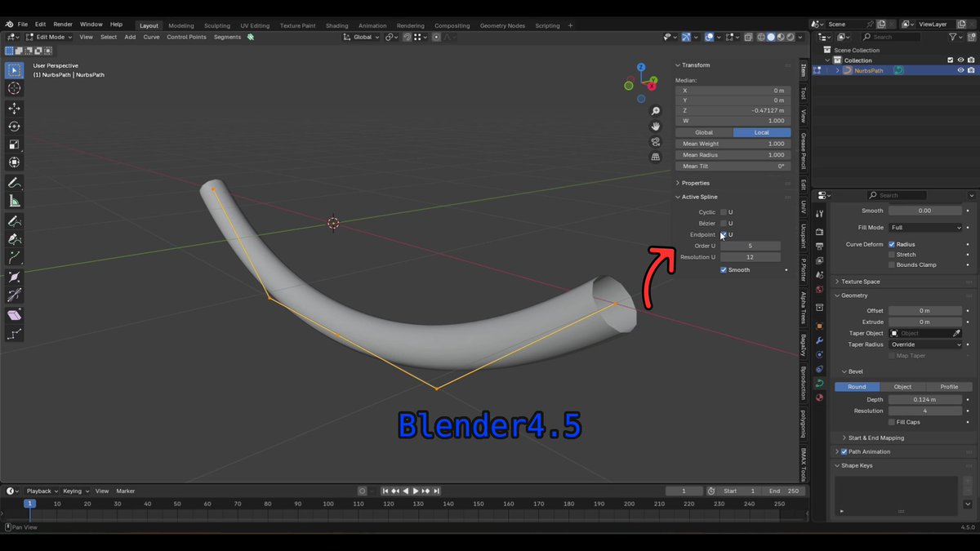Image resolution: width=980 pixels, height=551 pixels.
Task: Open the Tool sidebar tab
Action: point(804,93)
